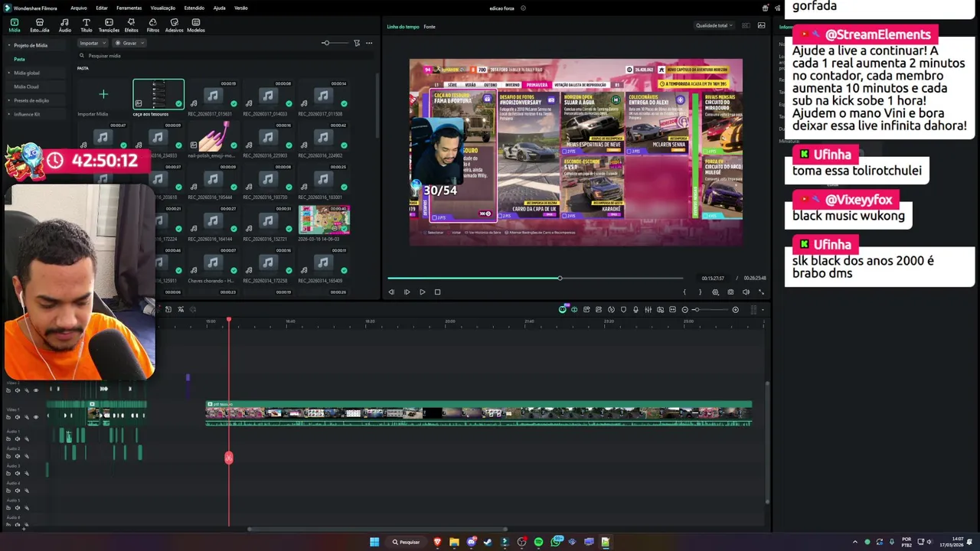Switch to the Linha do tempo preview tab
980x551 pixels.
pyautogui.click(x=403, y=27)
